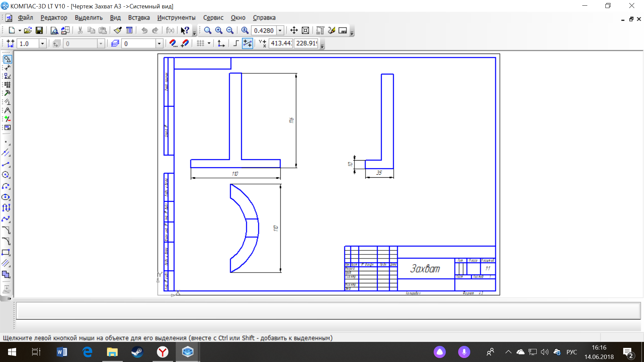Open print preview icon
The height and width of the screenshot is (362, 644).
pyautogui.click(x=54, y=31)
